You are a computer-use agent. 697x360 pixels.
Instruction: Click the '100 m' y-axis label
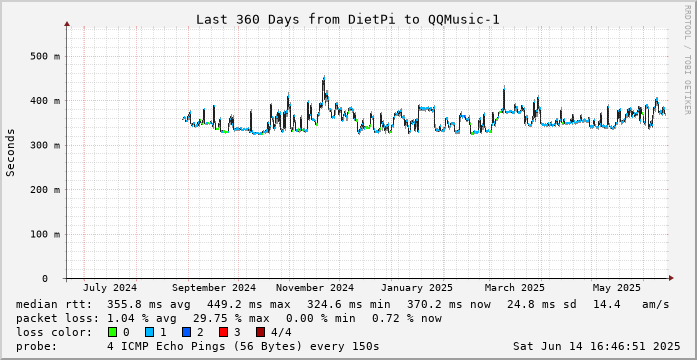[x=45, y=234]
